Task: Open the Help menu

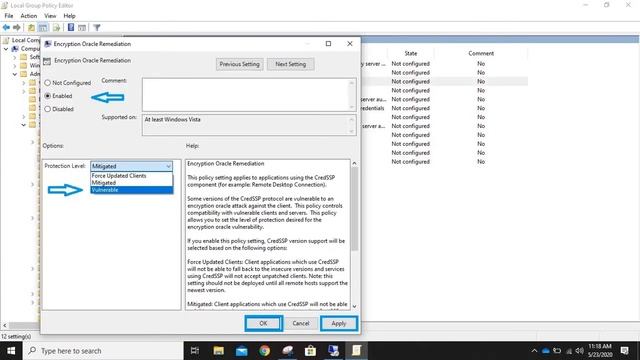Action: pyautogui.click(x=69, y=16)
